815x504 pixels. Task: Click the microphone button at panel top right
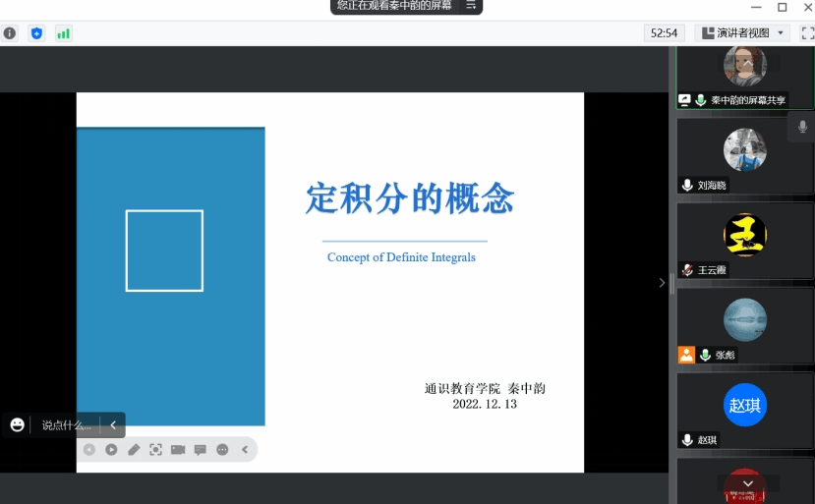[802, 127]
